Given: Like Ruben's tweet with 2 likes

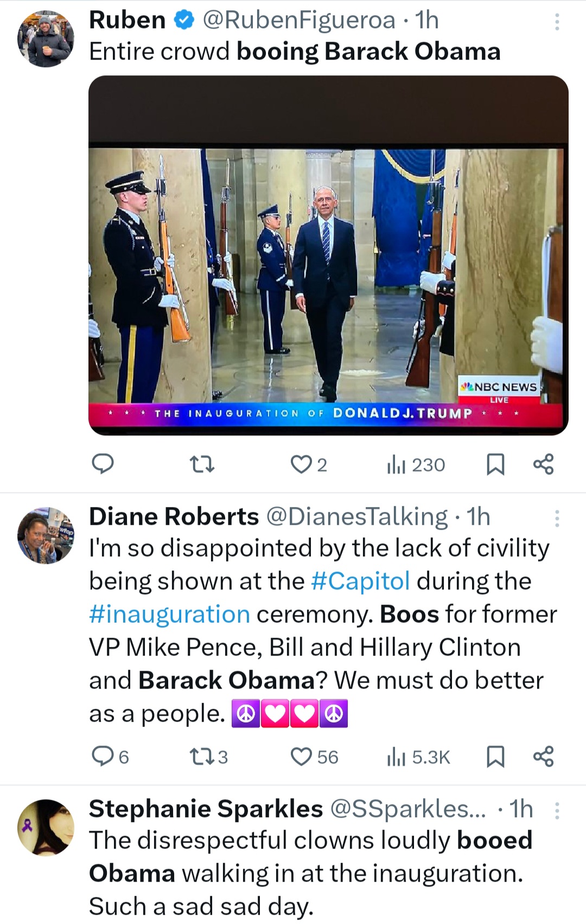Looking at the screenshot, I should (301, 465).
